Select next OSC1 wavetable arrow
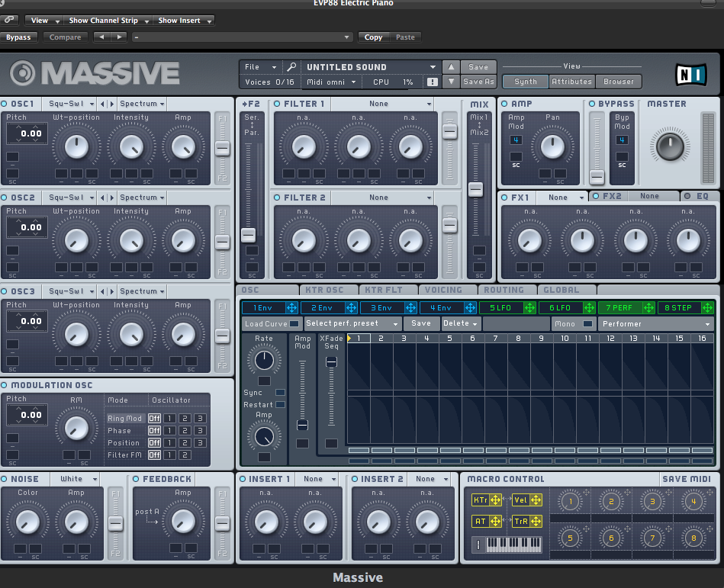This screenshot has height=588, width=724. (111, 104)
